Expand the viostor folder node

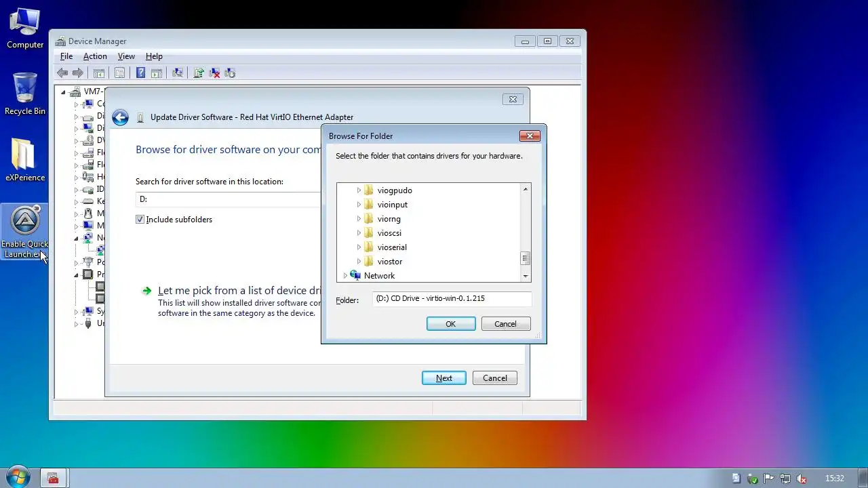point(359,262)
